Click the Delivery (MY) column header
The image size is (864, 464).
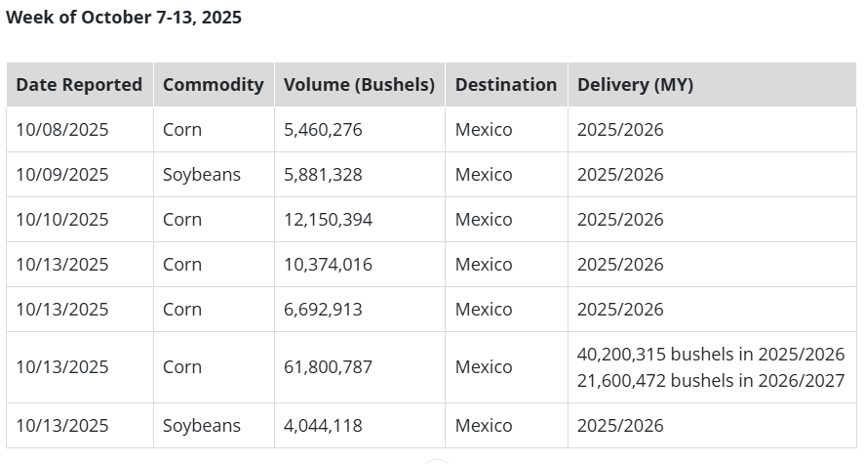click(x=635, y=85)
